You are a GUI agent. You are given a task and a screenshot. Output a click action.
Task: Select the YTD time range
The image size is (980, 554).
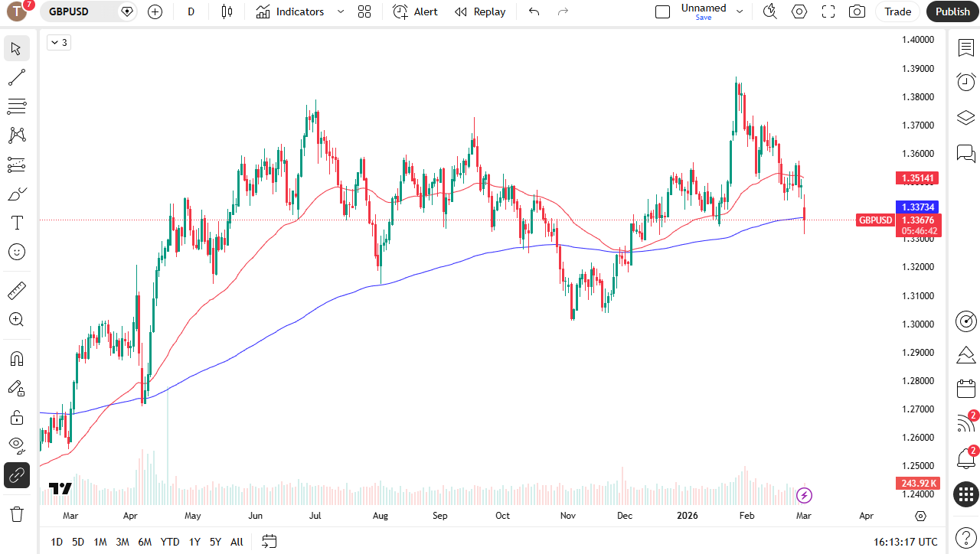pyautogui.click(x=170, y=542)
